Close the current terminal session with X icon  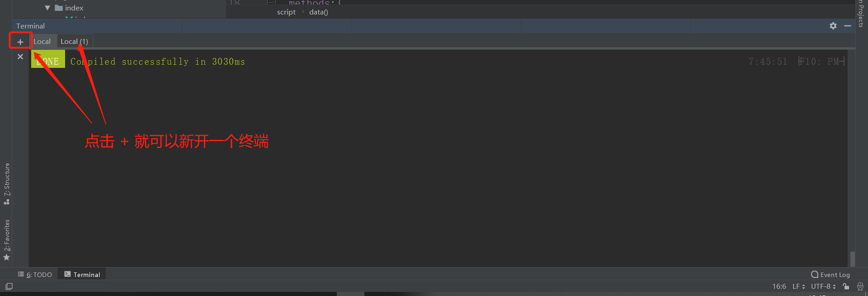[20, 57]
